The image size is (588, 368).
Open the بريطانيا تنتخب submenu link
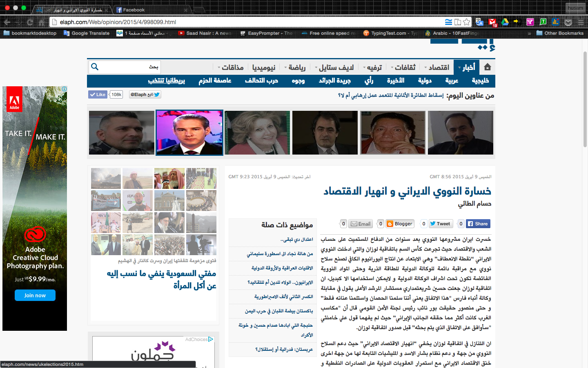click(x=167, y=81)
